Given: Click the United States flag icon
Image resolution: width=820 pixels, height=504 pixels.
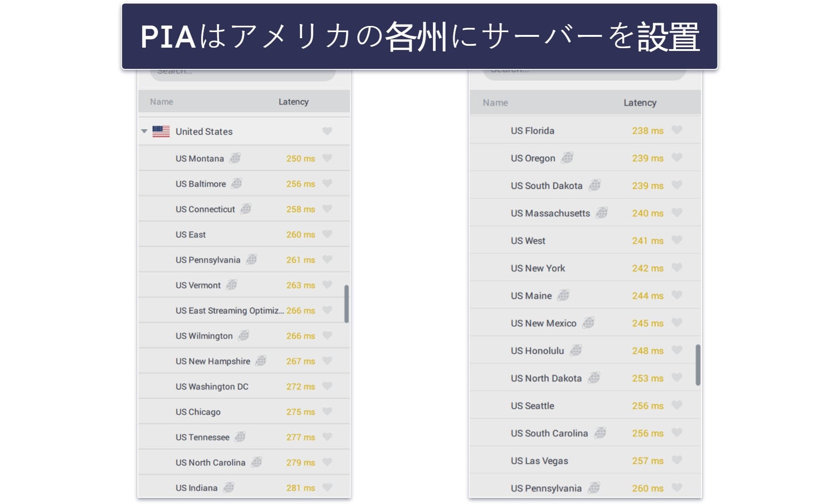Looking at the screenshot, I should [161, 131].
